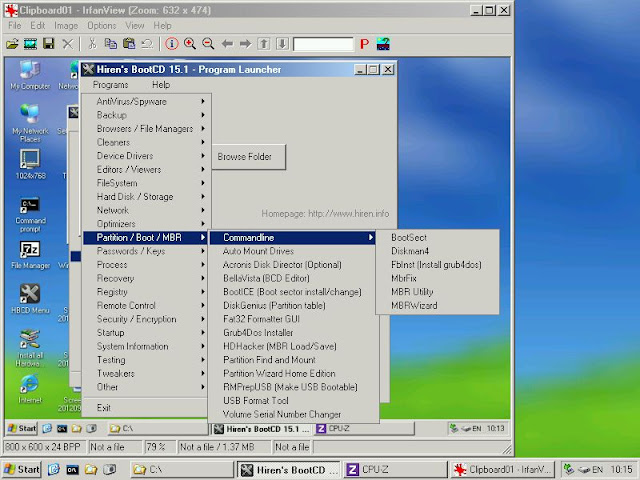Select MBRWizard from Commandline submenu
The height and width of the screenshot is (480, 640).
(437, 305)
